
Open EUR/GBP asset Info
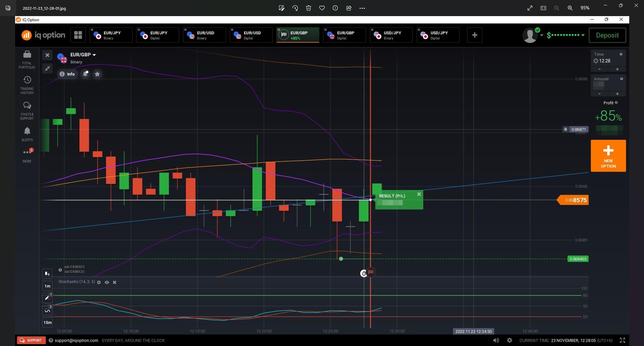67,74
